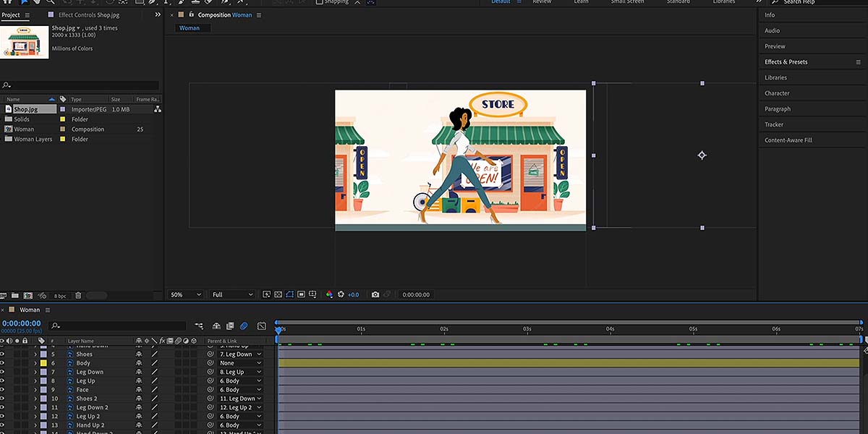
Task: Click the 8 bpc color depth button
Action: pos(60,295)
